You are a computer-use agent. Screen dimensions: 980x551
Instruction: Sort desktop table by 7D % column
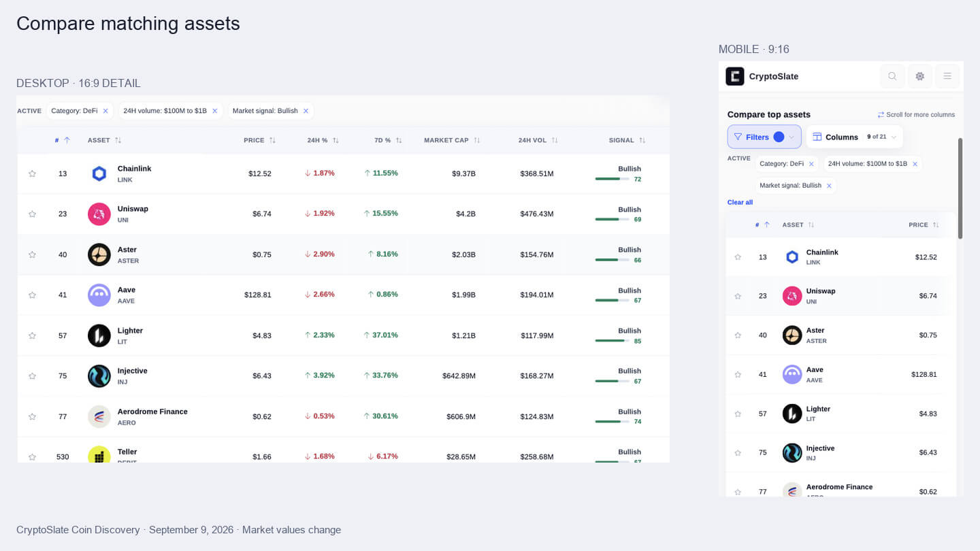(x=388, y=140)
